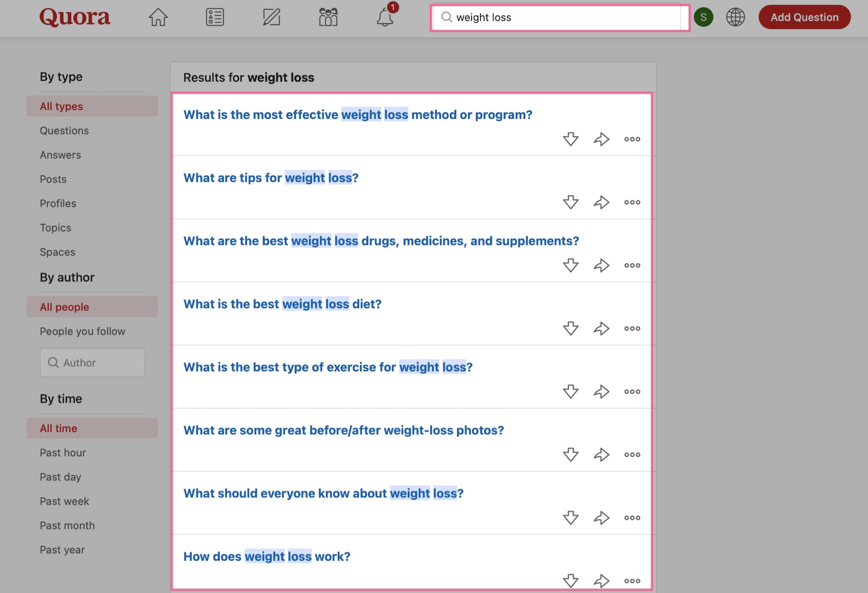Filter results by Profiles
The width and height of the screenshot is (868, 593).
coord(58,203)
